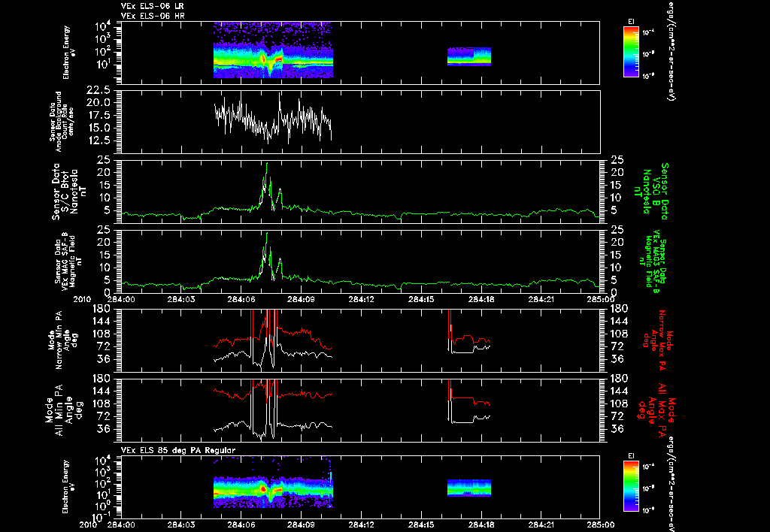Click the 'VEx ELS-06 HR' title text
770x532 pixels.
[x=153, y=17]
